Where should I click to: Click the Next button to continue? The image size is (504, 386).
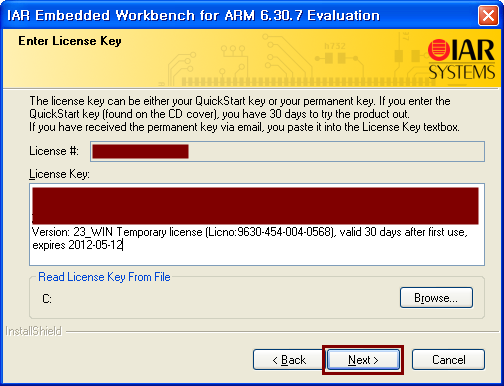coord(363,360)
